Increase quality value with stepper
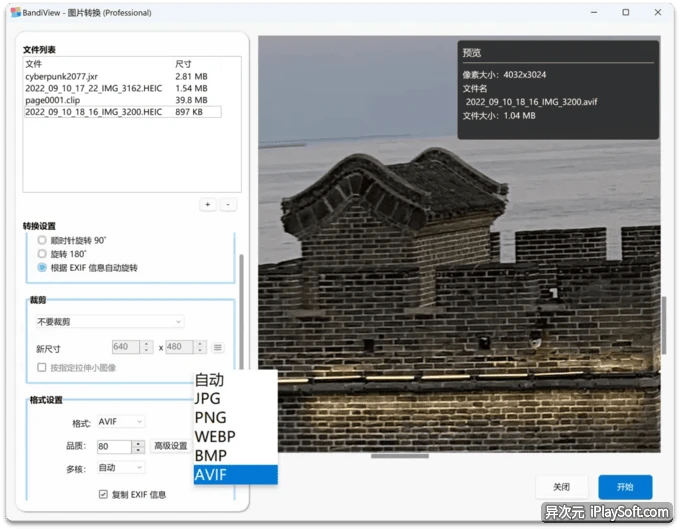Image resolution: width=680 pixels, height=530 pixels. click(138, 444)
